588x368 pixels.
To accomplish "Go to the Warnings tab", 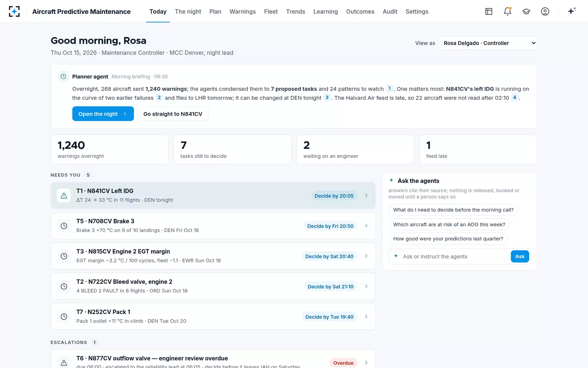I will pyautogui.click(x=243, y=11).
